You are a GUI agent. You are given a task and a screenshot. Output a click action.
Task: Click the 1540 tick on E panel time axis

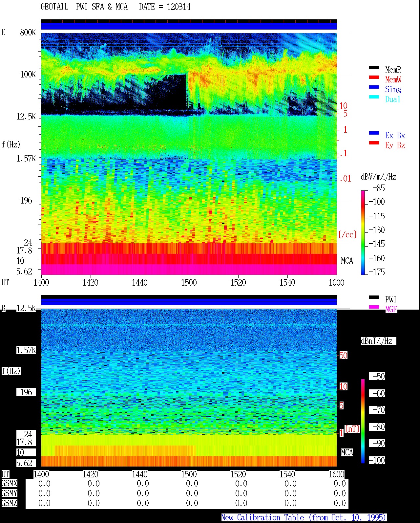pyautogui.click(x=287, y=282)
